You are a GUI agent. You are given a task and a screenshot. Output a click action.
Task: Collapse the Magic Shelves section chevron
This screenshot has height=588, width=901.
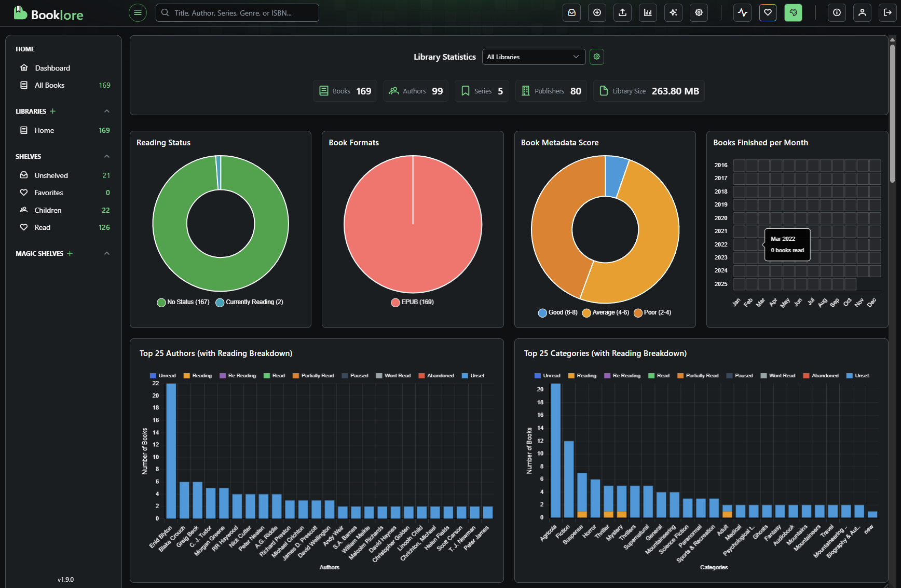(107, 253)
